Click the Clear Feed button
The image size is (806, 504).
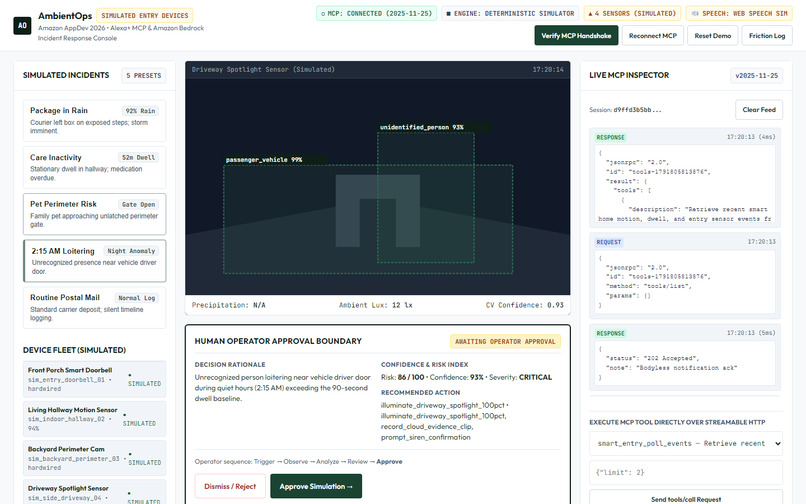pos(759,110)
